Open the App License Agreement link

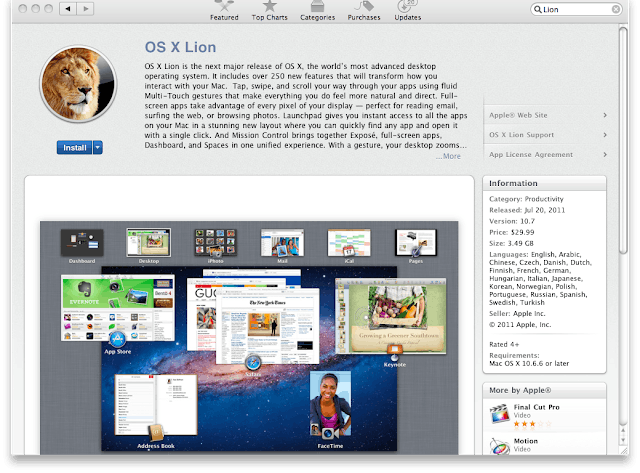coord(531,154)
